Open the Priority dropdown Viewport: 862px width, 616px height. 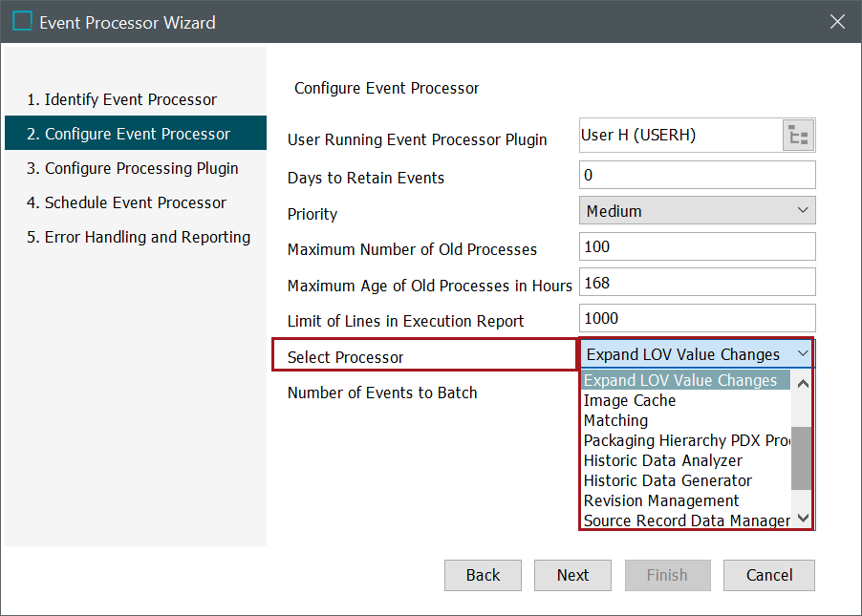click(697, 211)
